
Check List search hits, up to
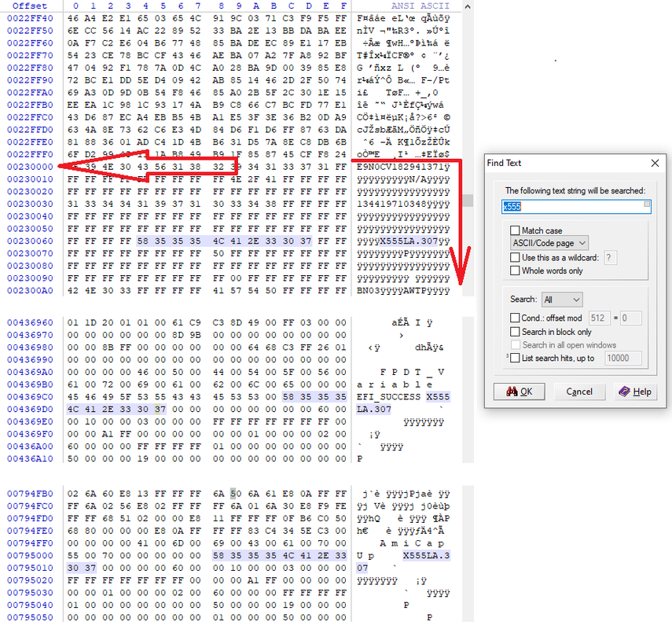(515, 358)
